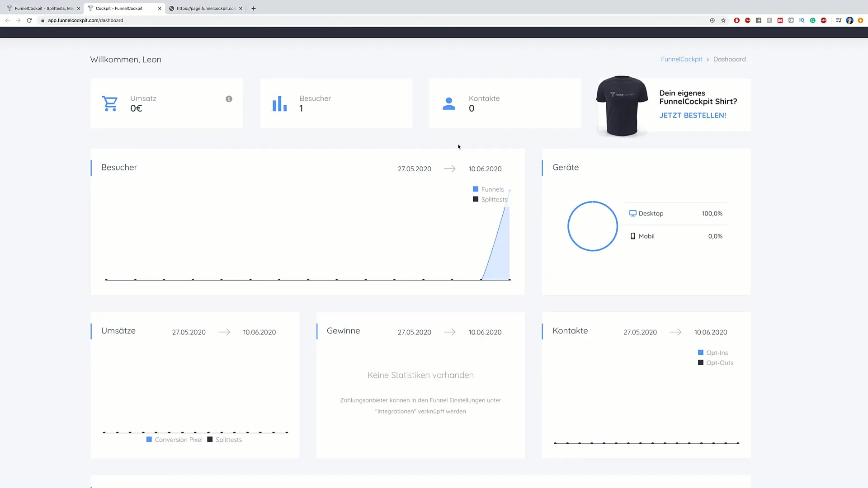Open Umsätze start date picker
The width and height of the screenshot is (868, 488).
coord(189,332)
